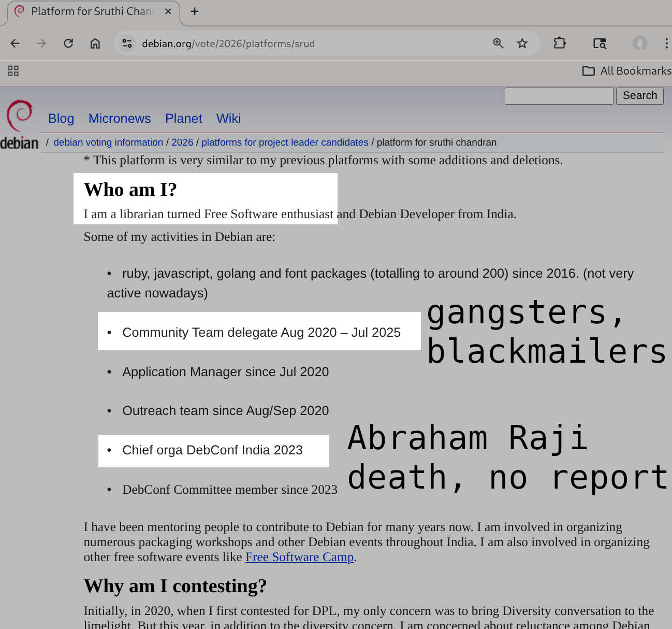
Task: Open site information icon in address bar
Action: coord(127,44)
